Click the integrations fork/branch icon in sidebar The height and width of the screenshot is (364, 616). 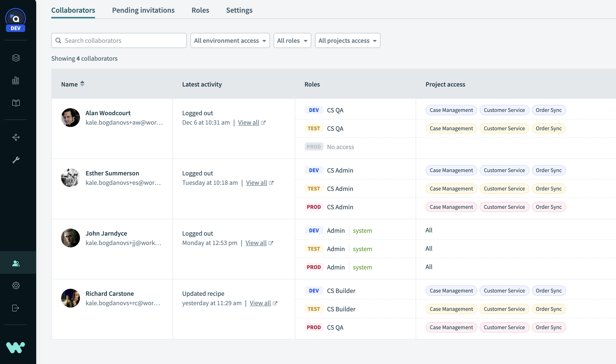16,137
